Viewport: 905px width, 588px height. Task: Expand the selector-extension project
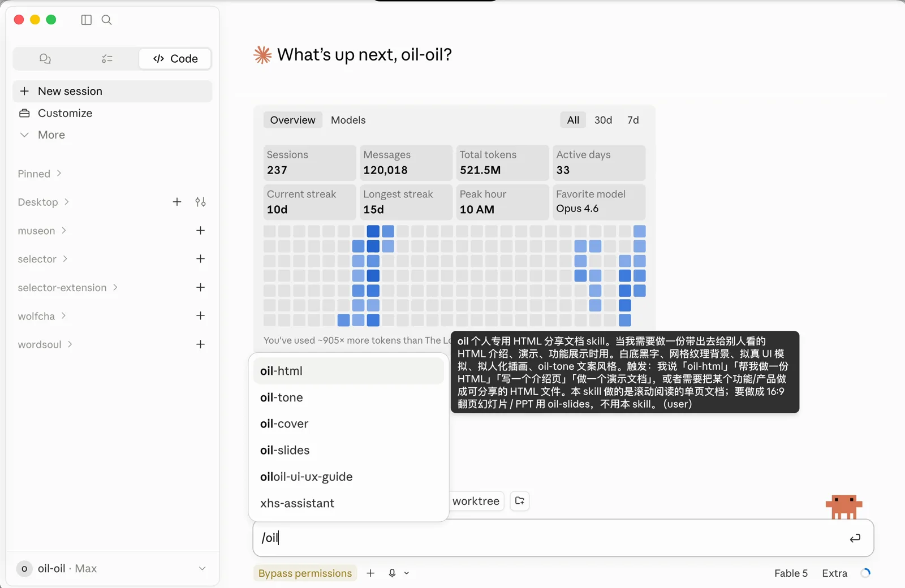point(68,288)
